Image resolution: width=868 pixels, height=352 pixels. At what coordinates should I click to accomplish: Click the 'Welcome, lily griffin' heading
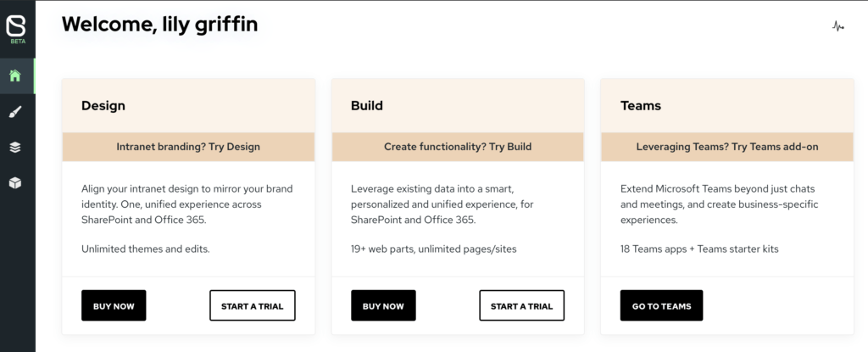[159, 25]
